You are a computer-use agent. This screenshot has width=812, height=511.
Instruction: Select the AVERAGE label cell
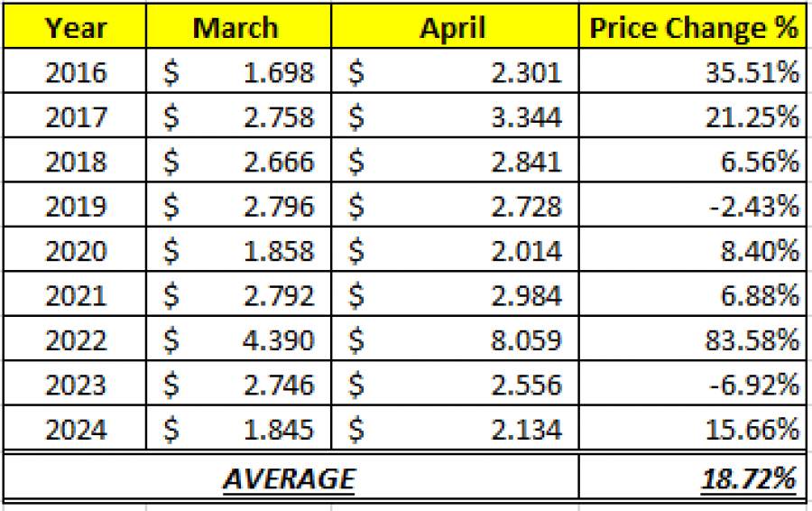pos(289,478)
